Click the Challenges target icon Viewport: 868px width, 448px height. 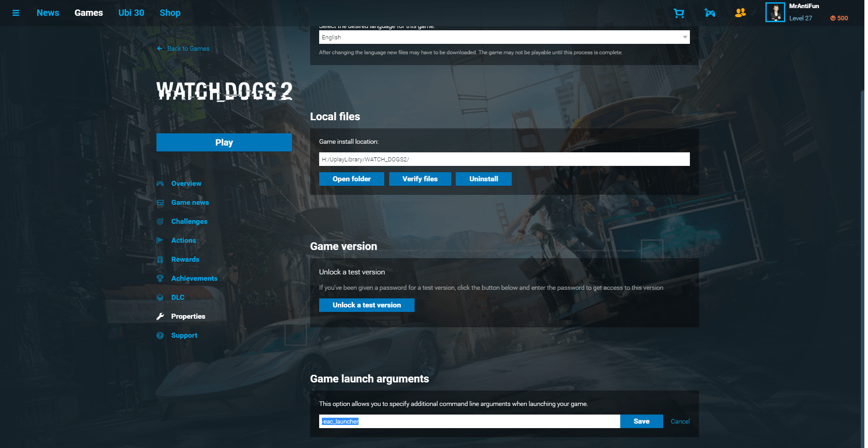point(161,222)
